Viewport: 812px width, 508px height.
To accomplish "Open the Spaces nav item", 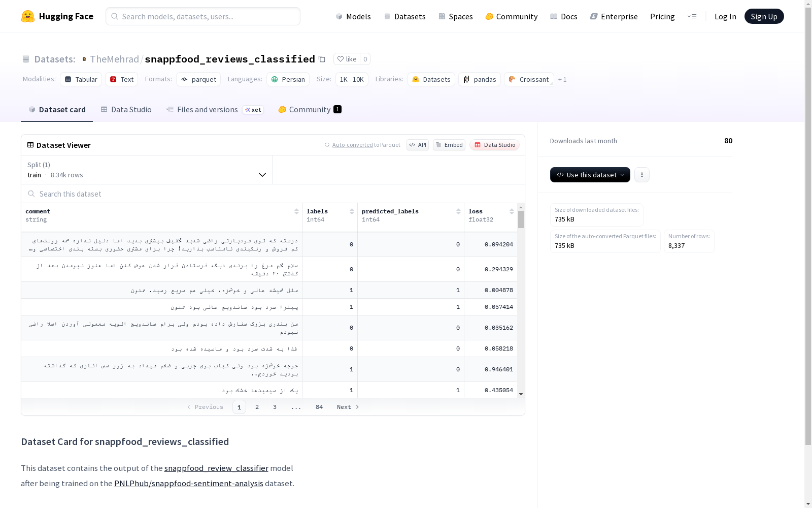I will (x=456, y=16).
